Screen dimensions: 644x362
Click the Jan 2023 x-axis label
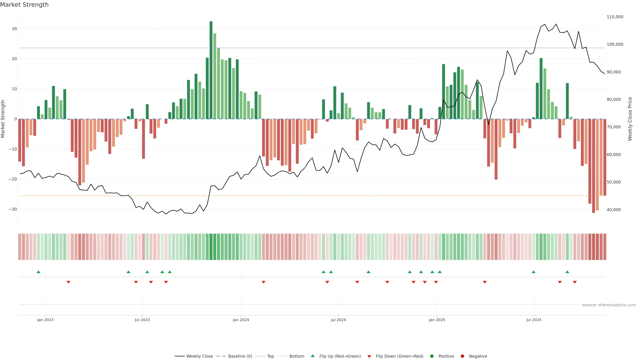(45, 320)
